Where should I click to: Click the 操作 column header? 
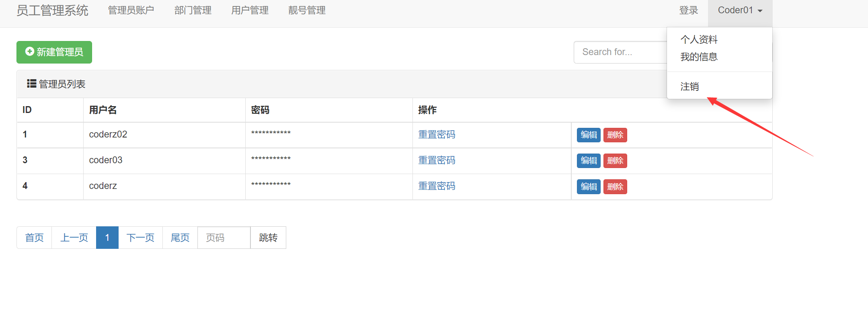click(427, 110)
